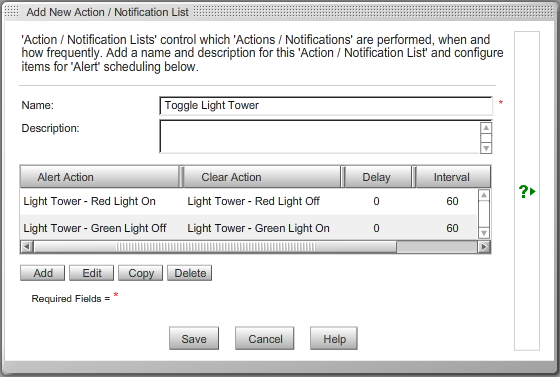Image resolution: width=560 pixels, height=377 pixels.
Task: Focus the Name input field
Action: point(326,106)
